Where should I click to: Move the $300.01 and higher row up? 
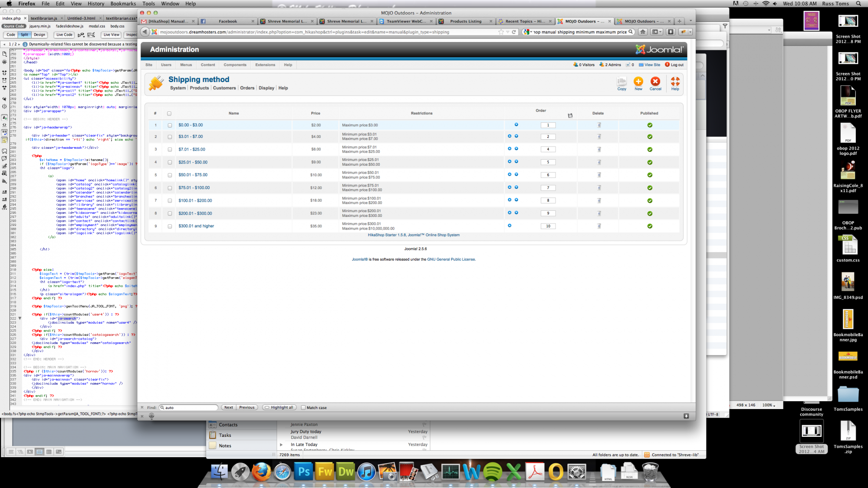[x=510, y=226]
